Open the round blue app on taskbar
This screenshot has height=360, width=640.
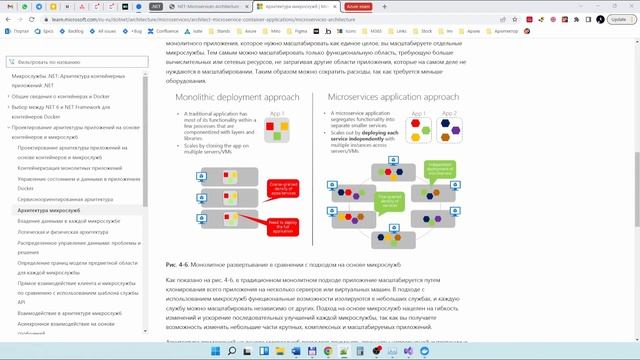click(x=424, y=351)
